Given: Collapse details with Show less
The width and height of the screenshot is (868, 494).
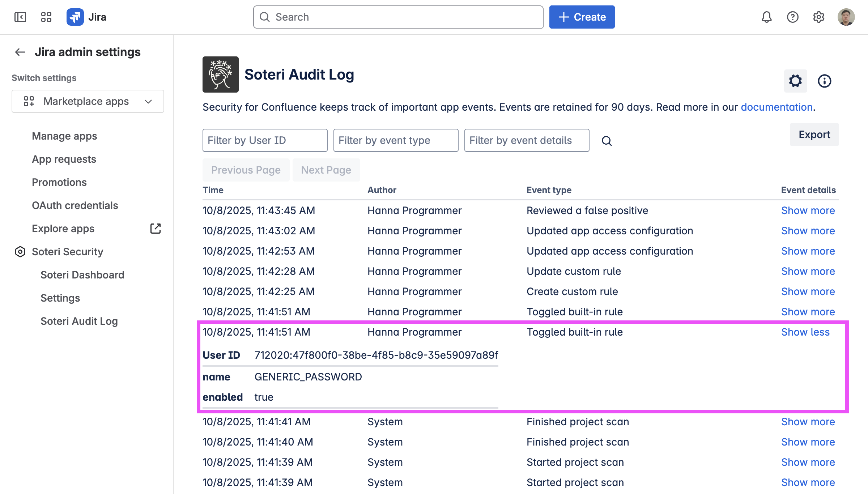Looking at the screenshot, I should coord(805,332).
